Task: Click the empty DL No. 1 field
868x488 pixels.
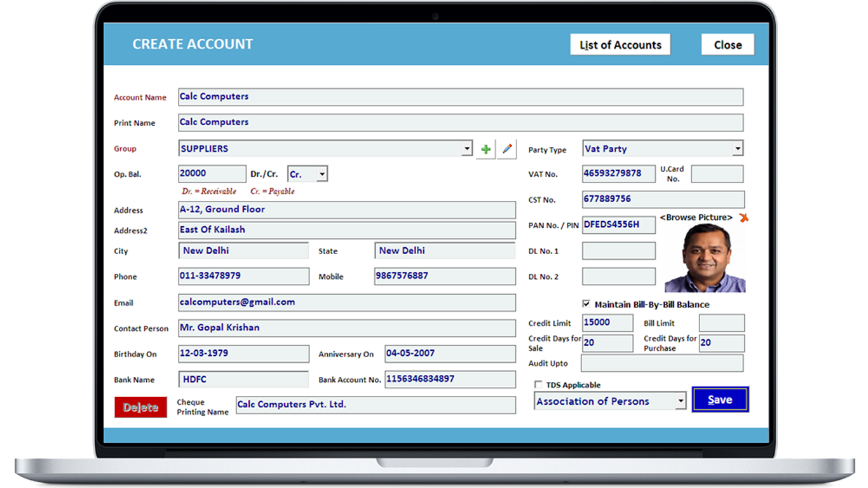Action: click(618, 251)
